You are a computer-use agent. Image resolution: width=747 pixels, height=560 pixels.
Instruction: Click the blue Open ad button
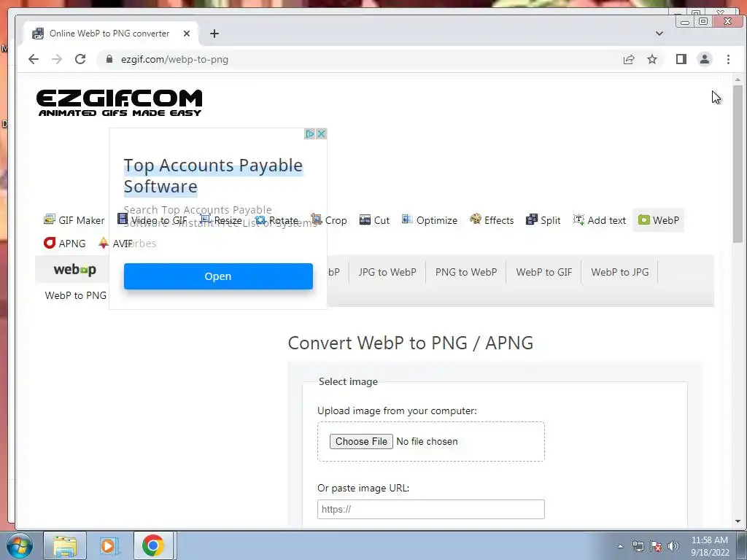click(x=218, y=276)
